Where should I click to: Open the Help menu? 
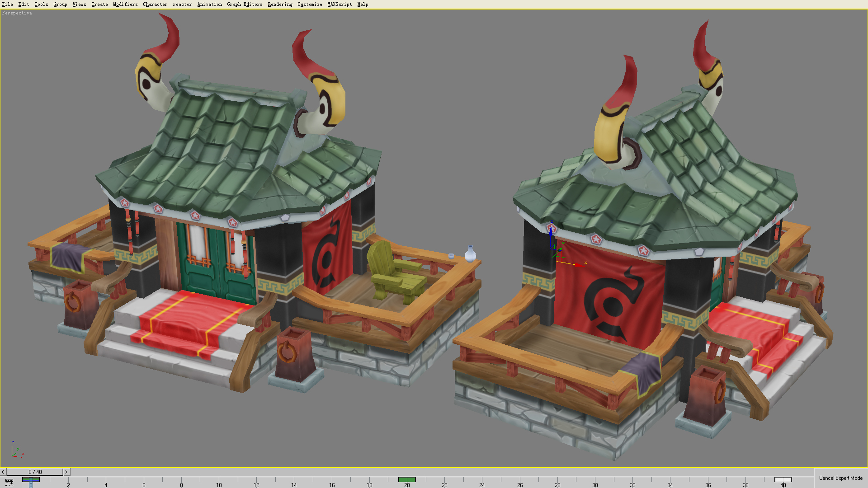(x=363, y=5)
